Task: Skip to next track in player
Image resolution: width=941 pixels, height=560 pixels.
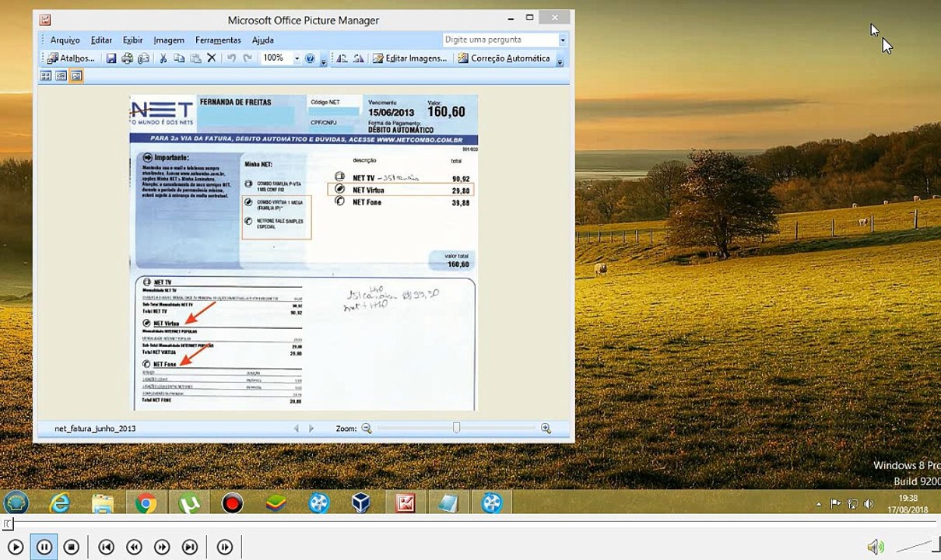Action: 189,548
